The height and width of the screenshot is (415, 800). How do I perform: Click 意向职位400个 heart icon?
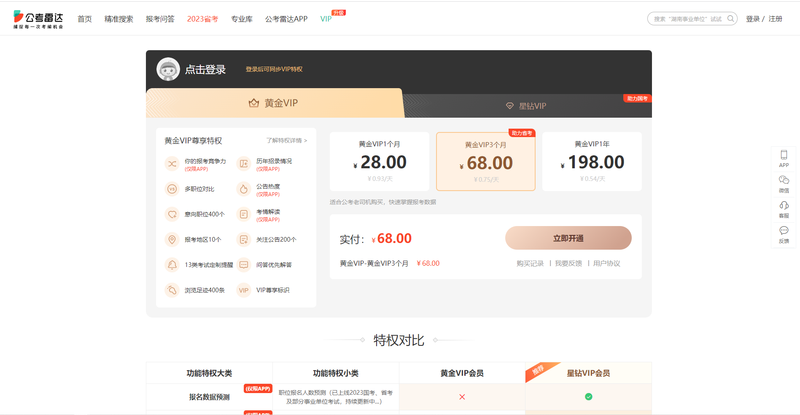click(172, 214)
